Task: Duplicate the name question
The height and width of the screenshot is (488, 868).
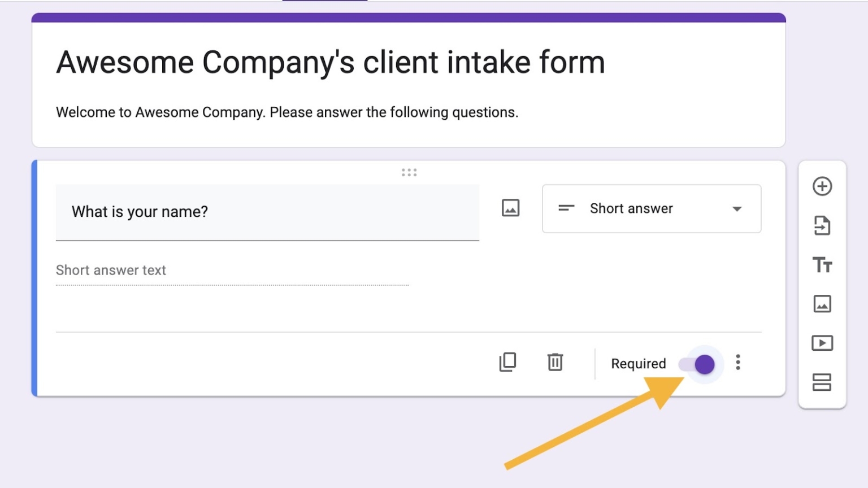Action: tap(507, 362)
